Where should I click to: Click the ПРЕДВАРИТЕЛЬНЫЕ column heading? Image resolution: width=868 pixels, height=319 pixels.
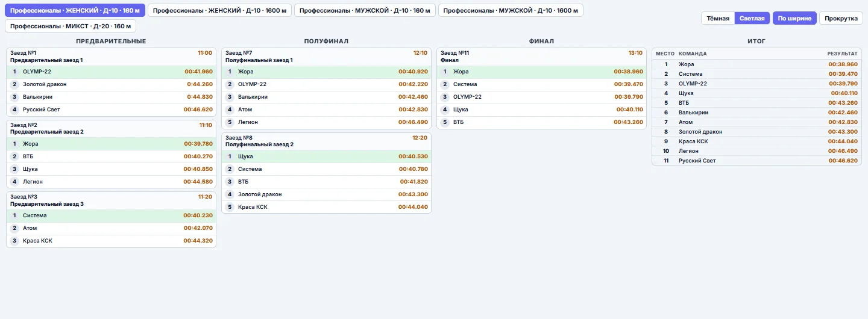tap(111, 41)
